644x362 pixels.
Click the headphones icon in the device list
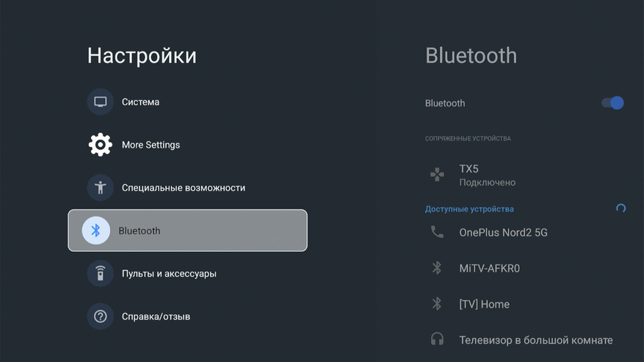(x=437, y=339)
